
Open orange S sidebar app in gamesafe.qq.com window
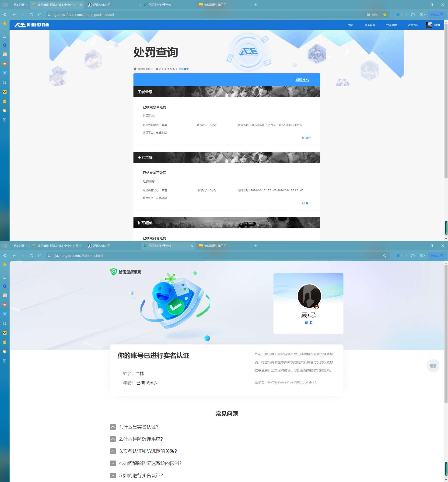tap(5, 55)
